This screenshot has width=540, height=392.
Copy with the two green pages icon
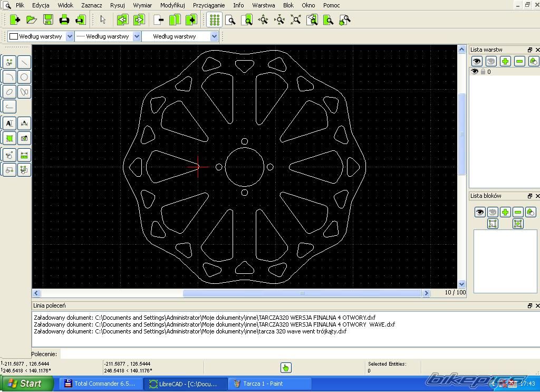click(x=175, y=20)
